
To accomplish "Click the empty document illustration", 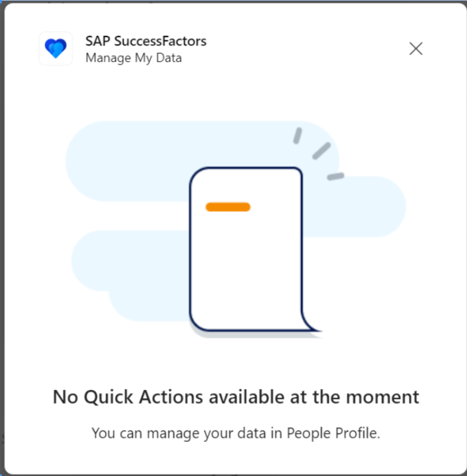I will tap(254, 250).
